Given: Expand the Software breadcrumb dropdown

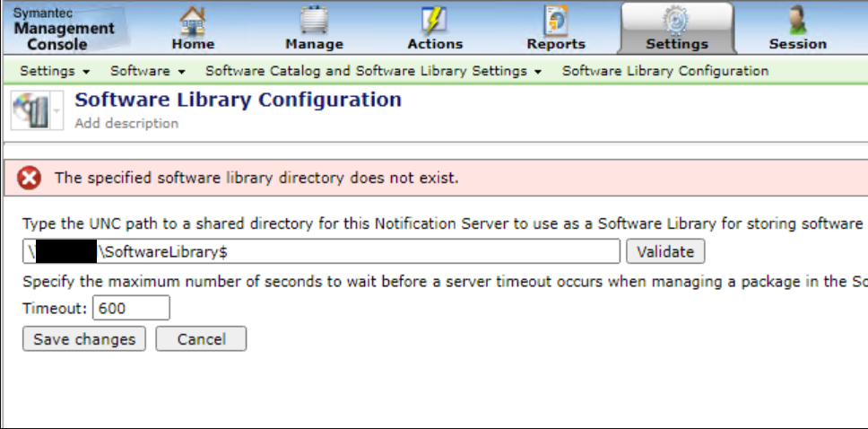Looking at the screenshot, I should tap(148, 70).
